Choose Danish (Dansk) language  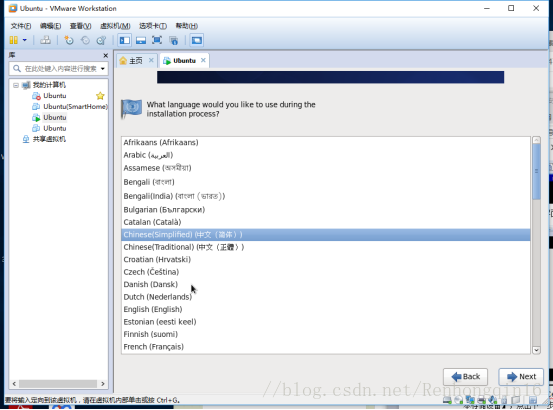326,284
